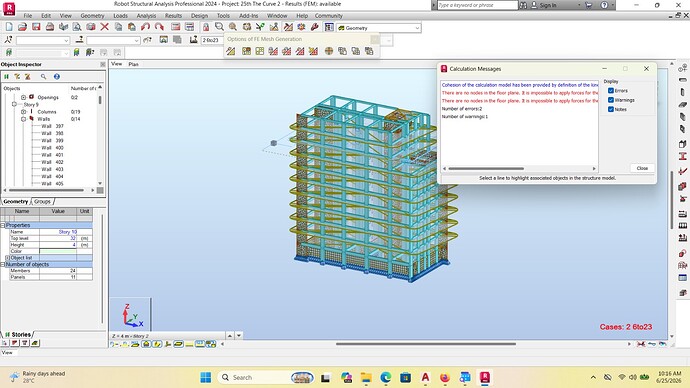690x388 pixels.
Task: Click the wrench Job Preferences icon
Action: (x=314, y=27)
